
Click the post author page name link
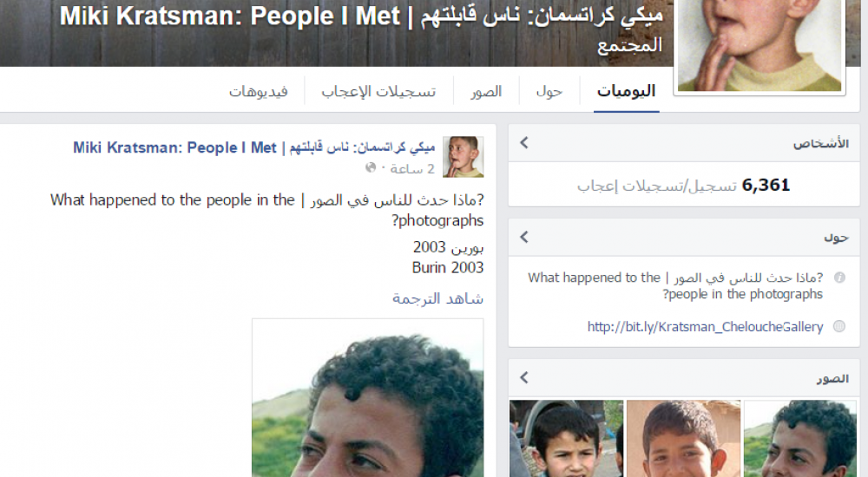(254, 147)
